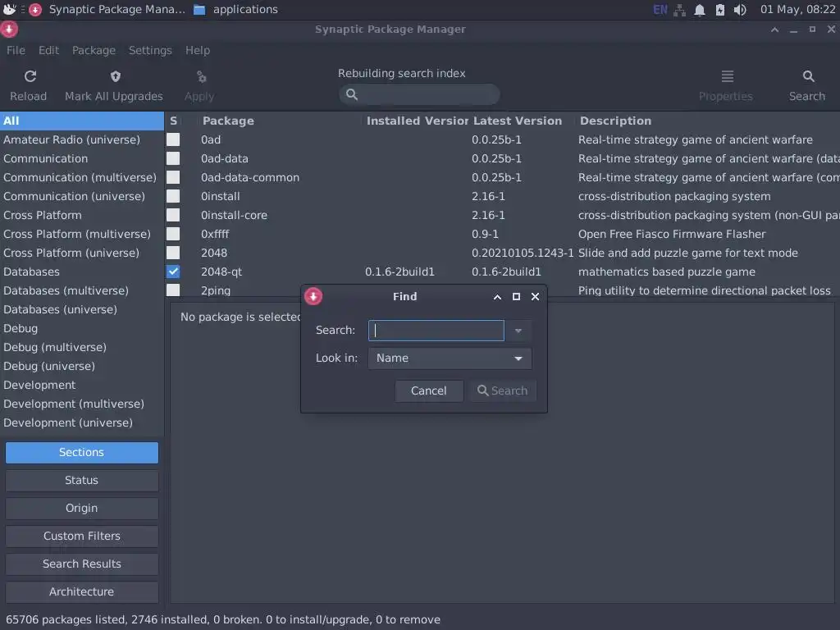
Task: Select the Custom Filters button
Action: tap(82, 536)
